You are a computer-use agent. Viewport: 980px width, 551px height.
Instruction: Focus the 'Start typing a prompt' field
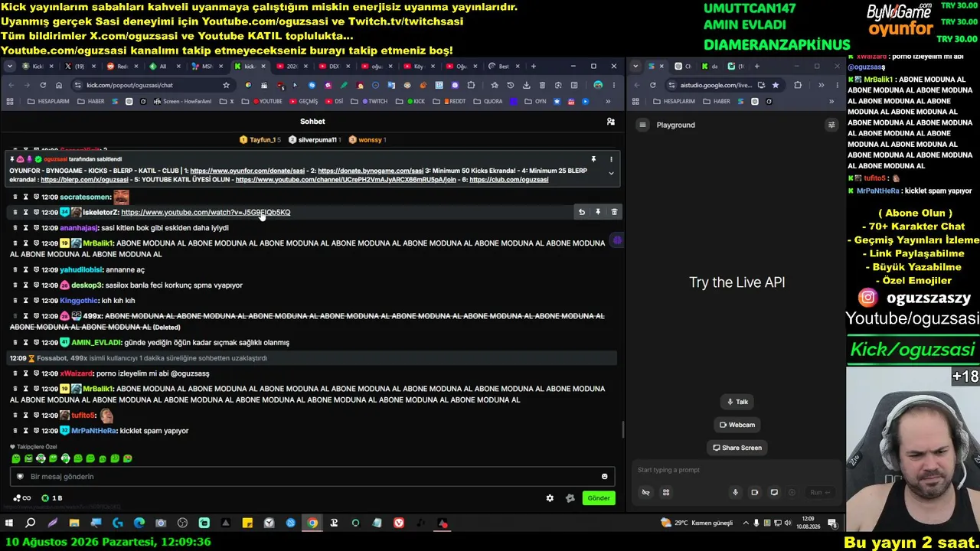tap(737, 470)
